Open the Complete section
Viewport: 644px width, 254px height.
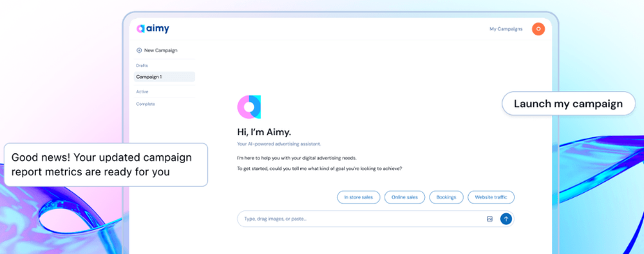146,104
